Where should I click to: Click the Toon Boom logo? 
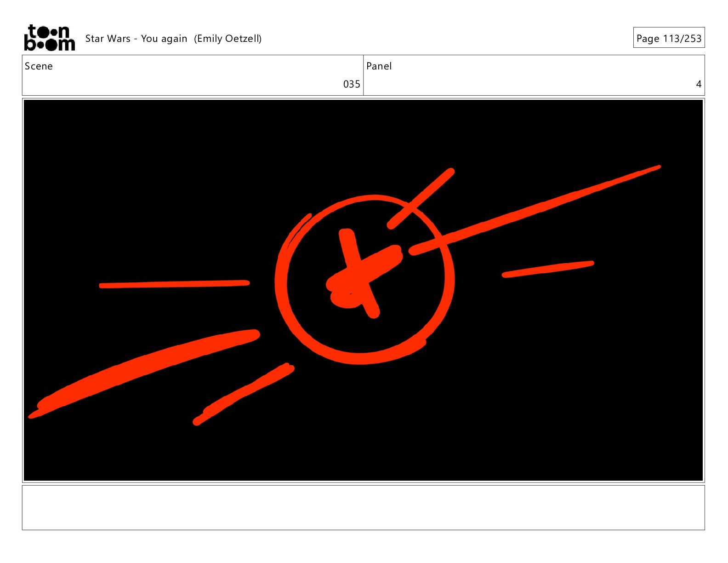pos(49,38)
